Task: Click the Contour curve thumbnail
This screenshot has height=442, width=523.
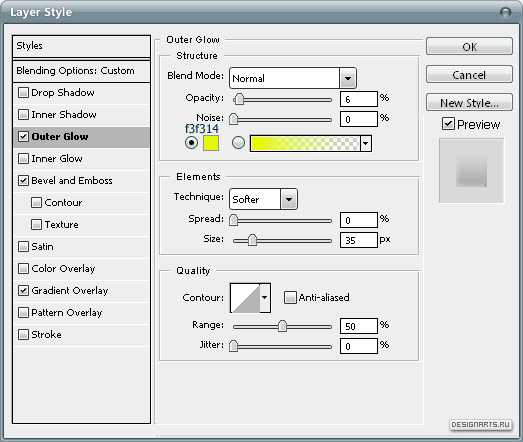Action: [245, 298]
